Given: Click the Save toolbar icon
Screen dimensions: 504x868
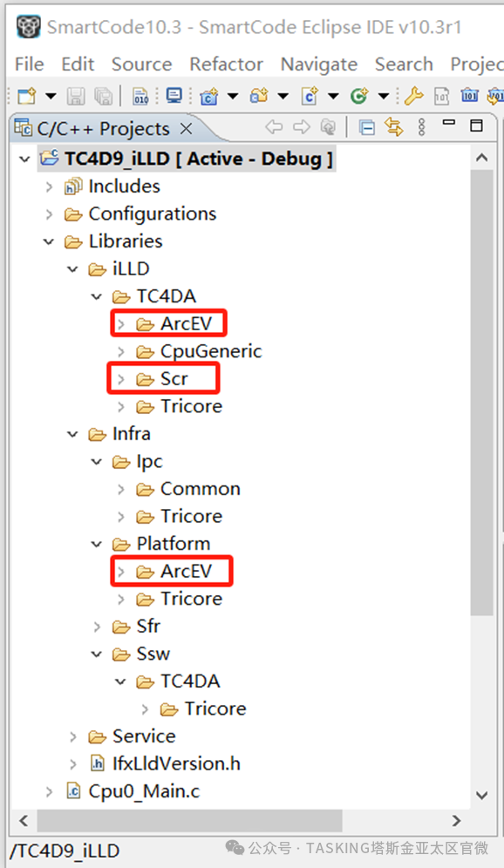Looking at the screenshot, I should click(x=76, y=96).
